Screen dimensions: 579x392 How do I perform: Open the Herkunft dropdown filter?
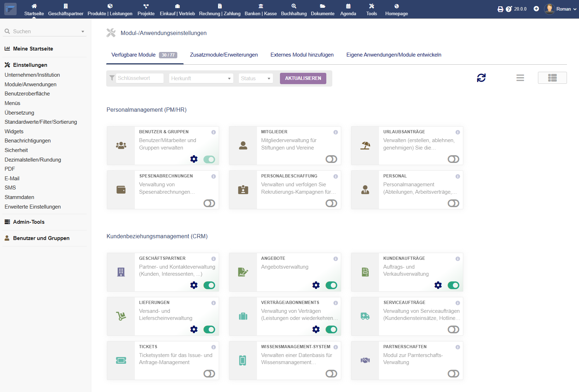tap(201, 78)
